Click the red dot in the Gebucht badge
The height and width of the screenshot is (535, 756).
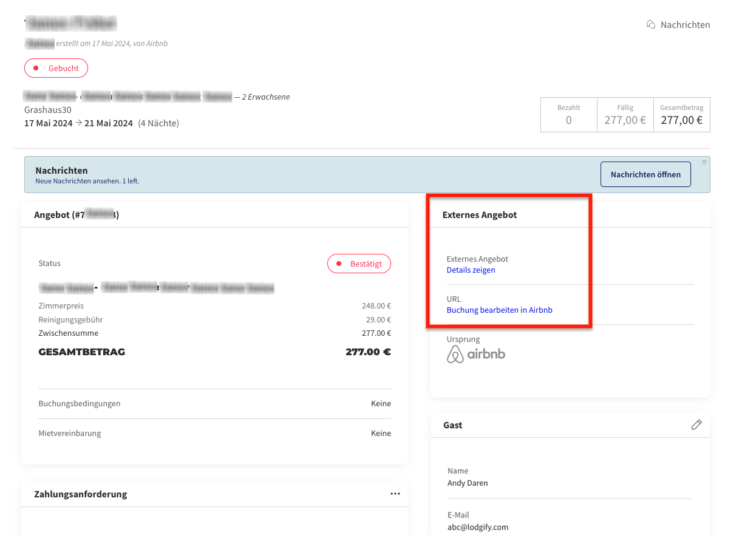point(36,69)
